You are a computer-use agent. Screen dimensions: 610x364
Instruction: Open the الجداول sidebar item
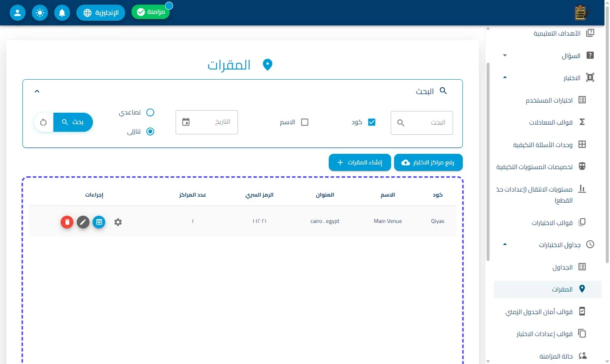coord(548,267)
